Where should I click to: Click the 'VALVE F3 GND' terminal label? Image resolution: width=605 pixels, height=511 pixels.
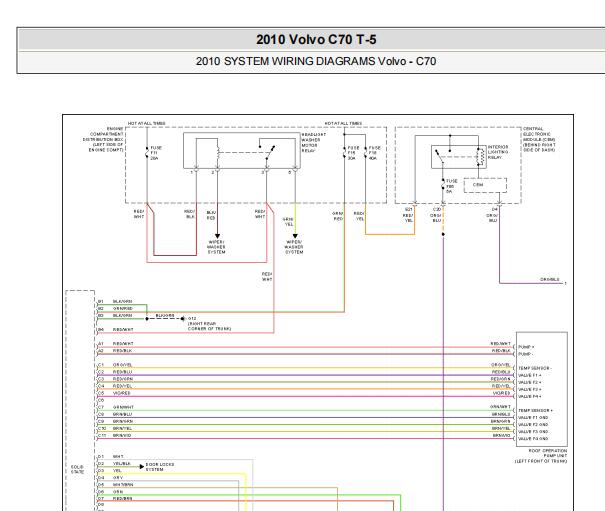tap(533, 431)
